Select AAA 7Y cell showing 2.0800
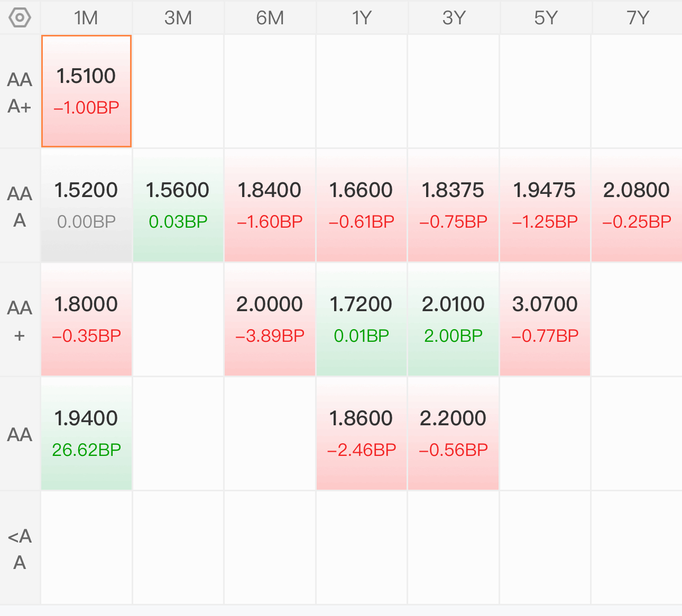This screenshot has height=616, width=682. [637, 206]
